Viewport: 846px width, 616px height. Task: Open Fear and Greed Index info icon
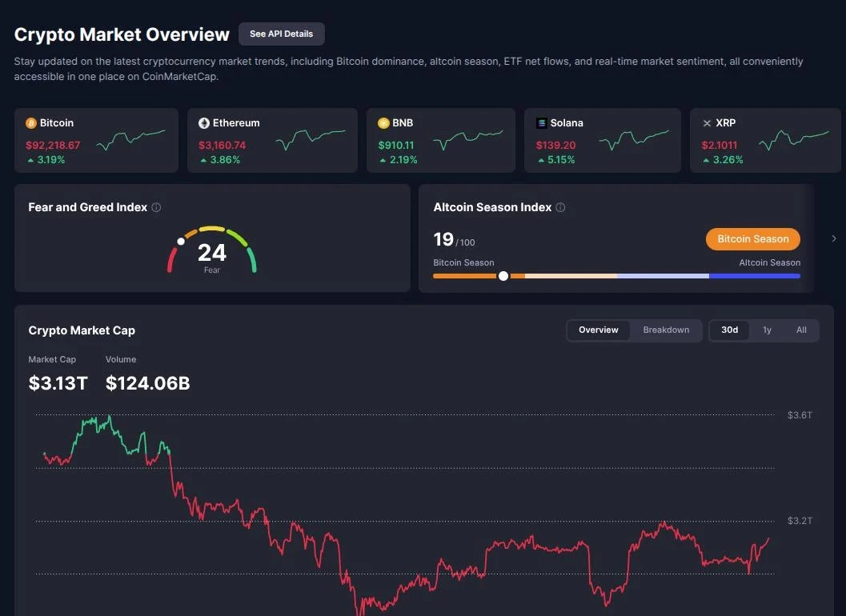click(x=156, y=207)
